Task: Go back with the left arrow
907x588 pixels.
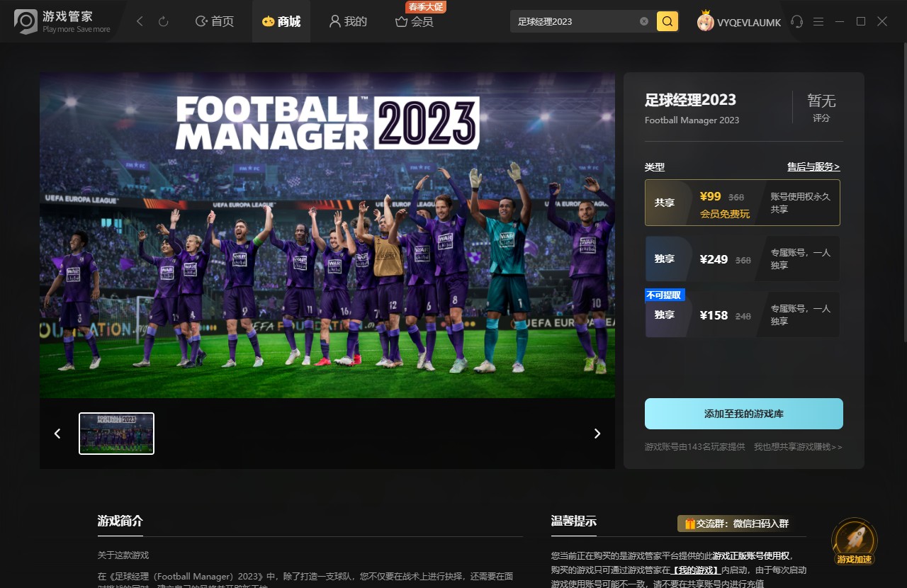Action: (x=140, y=22)
